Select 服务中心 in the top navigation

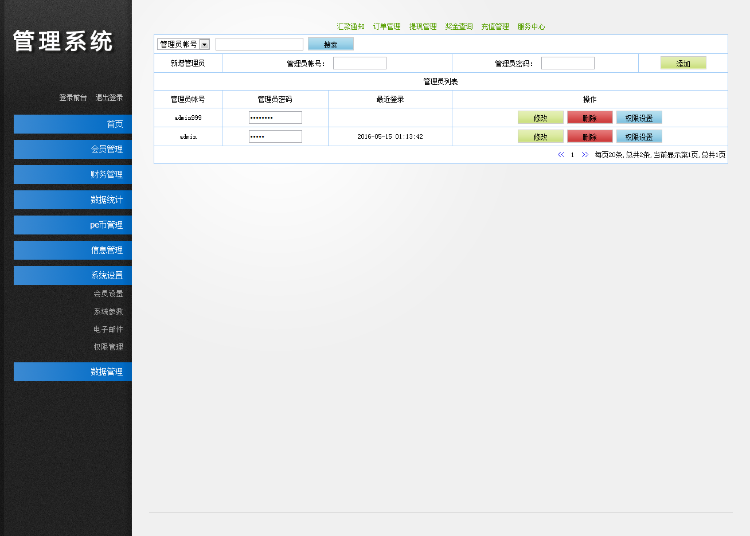(531, 27)
